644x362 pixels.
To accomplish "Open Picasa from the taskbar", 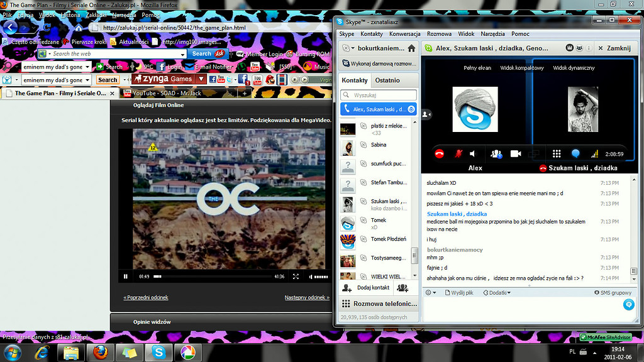I will (187, 353).
